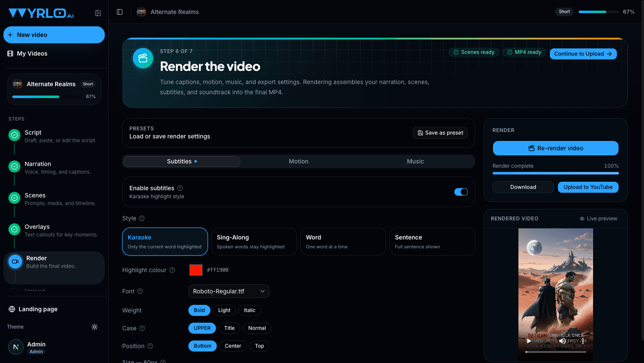Switch to the Subtitles tab
This screenshot has width=644, height=363.
coord(182,161)
